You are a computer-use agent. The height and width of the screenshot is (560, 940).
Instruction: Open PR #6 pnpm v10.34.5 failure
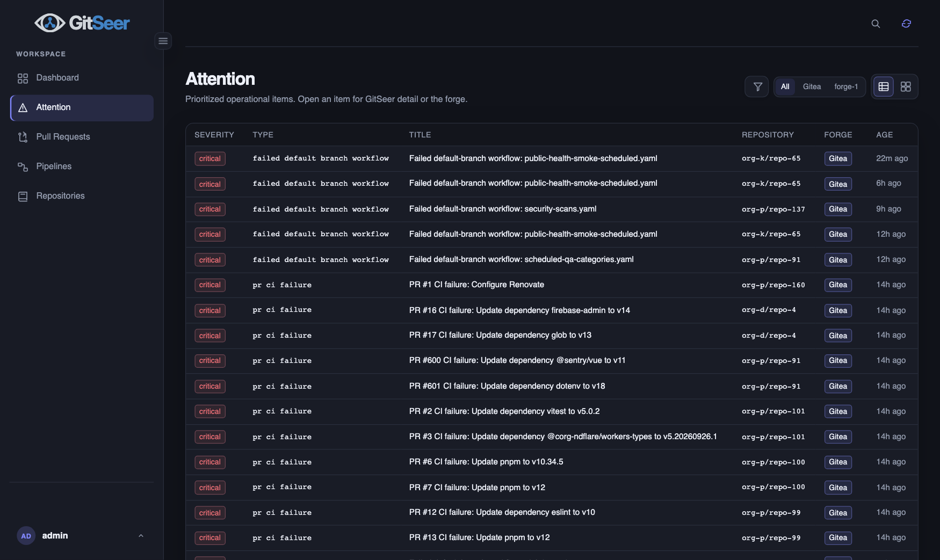coord(486,462)
